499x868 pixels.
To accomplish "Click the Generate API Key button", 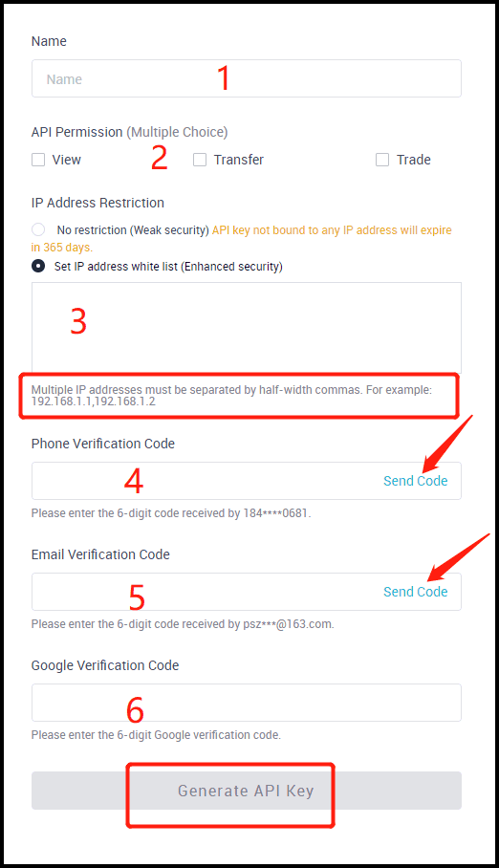I will pyautogui.click(x=246, y=791).
